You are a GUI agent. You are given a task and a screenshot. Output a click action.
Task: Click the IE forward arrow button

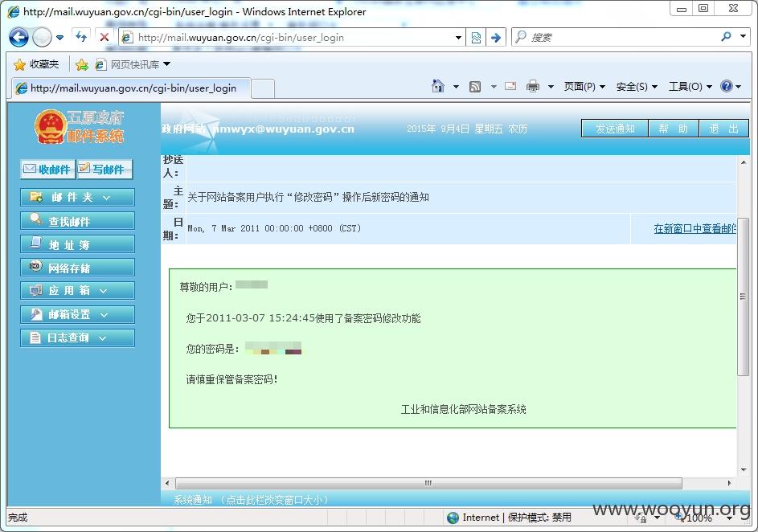coord(42,37)
